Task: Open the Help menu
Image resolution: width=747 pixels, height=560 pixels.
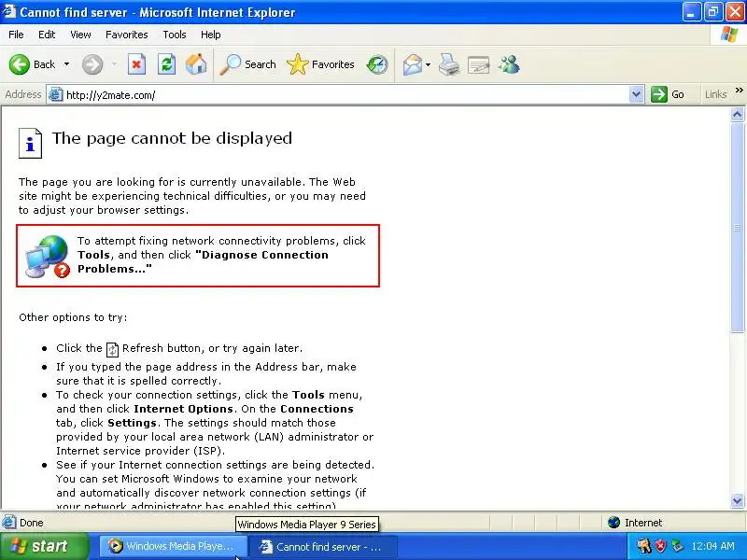Action: (211, 35)
